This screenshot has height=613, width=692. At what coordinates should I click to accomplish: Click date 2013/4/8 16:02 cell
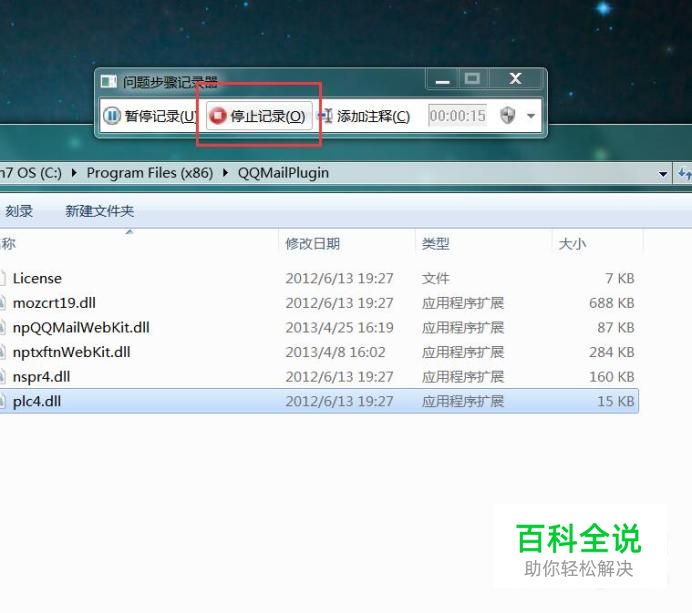pyautogui.click(x=335, y=352)
